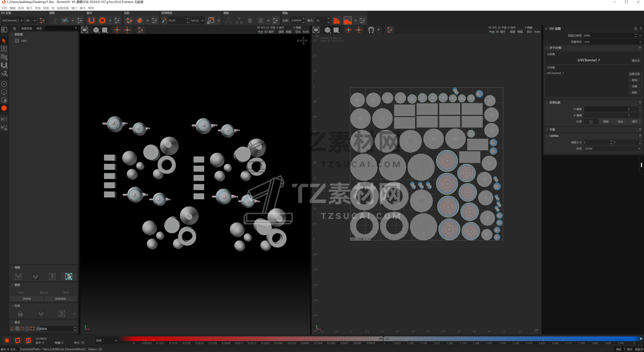This screenshot has width=644, height=352.
Task: Expand the 平铺 section
Action: pos(547,130)
